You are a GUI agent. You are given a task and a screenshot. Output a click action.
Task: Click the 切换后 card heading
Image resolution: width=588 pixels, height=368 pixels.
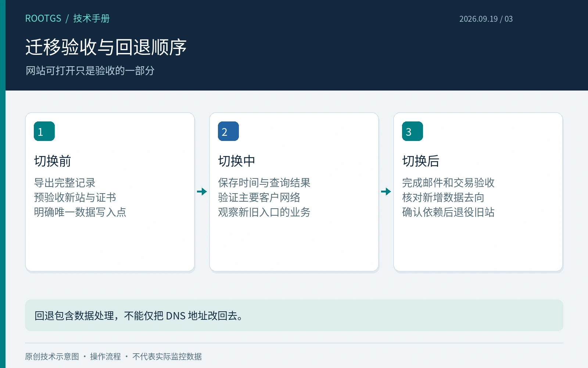point(421,161)
